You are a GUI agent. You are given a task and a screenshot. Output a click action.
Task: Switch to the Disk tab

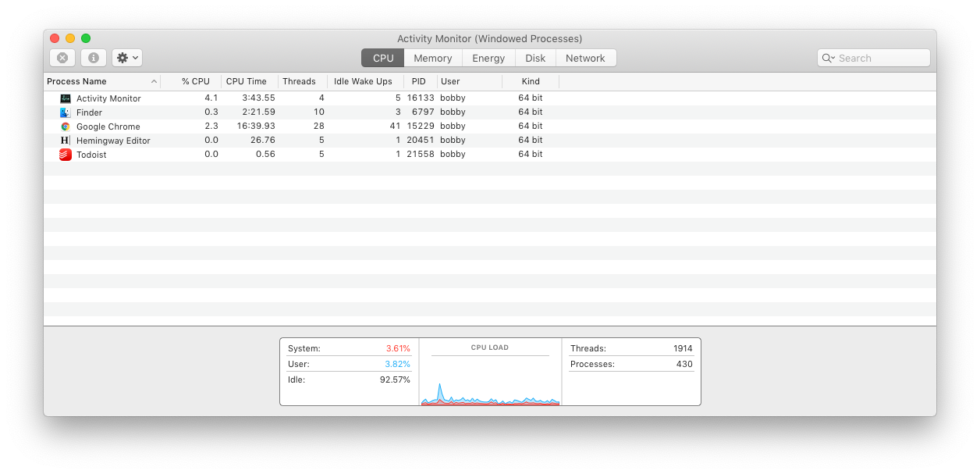(x=535, y=57)
